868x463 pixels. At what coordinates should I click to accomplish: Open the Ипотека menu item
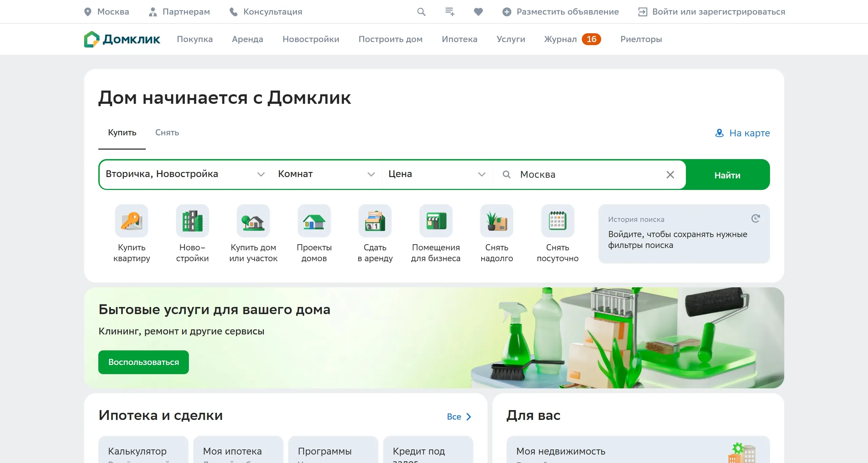click(x=459, y=39)
